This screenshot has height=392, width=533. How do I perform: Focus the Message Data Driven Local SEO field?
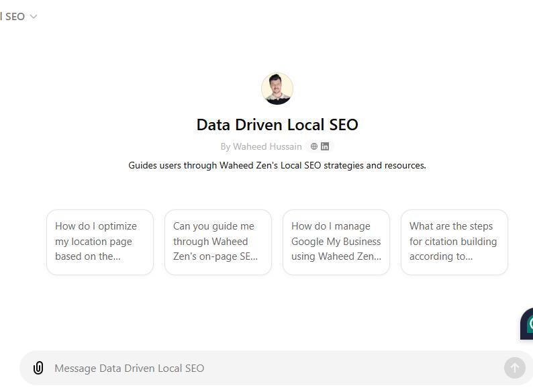coord(277,368)
